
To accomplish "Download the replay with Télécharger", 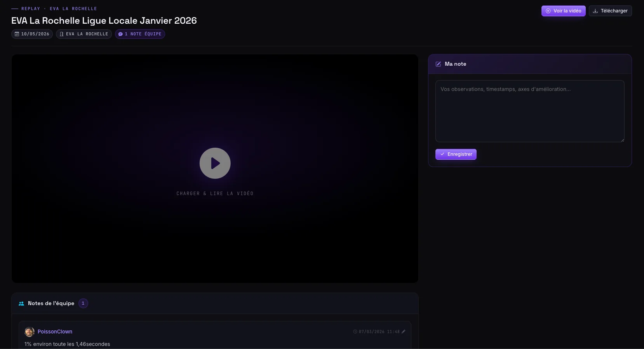I will pyautogui.click(x=610, y=11).
